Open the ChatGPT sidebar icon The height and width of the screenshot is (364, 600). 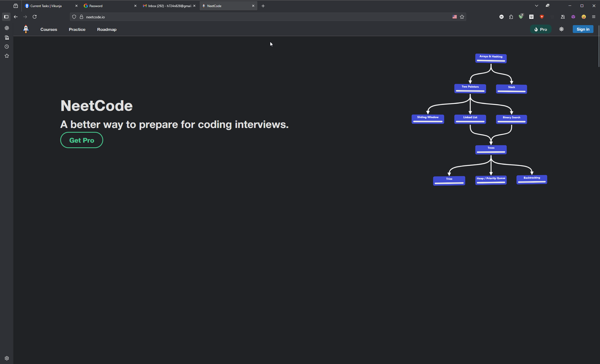click(7, 28)
